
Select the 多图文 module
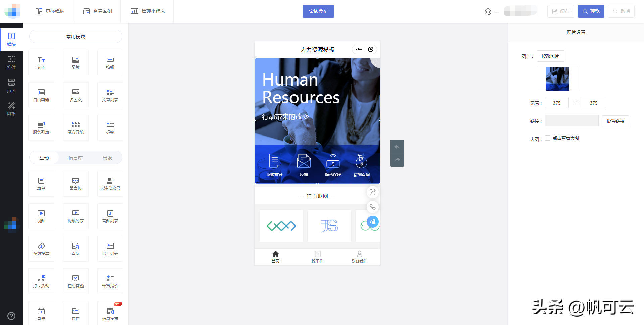pos(75,95)
